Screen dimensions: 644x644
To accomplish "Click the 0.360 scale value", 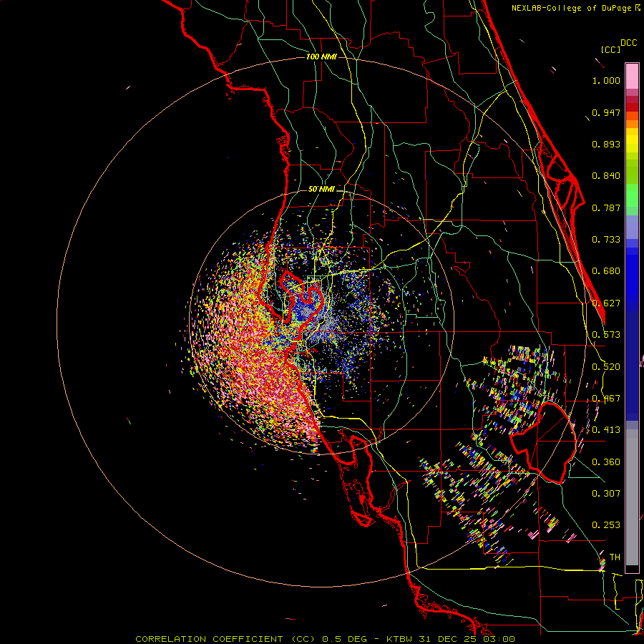I will point(606,462).
